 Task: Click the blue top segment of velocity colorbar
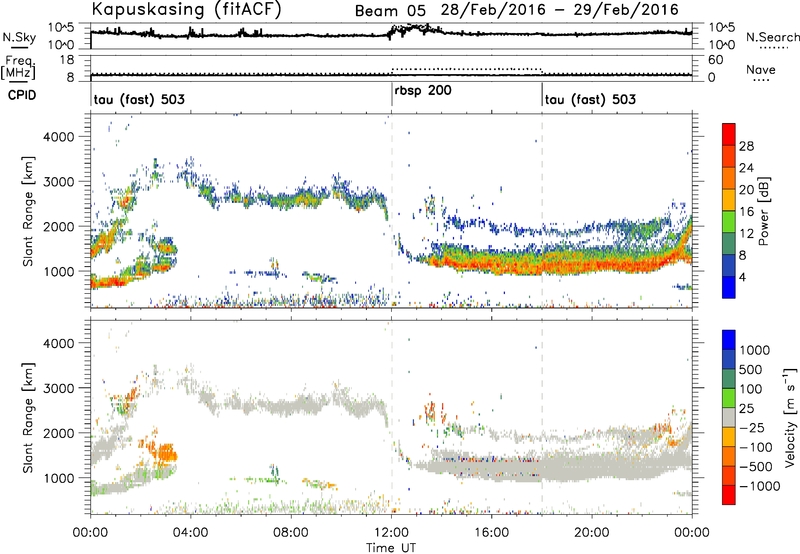729,340
